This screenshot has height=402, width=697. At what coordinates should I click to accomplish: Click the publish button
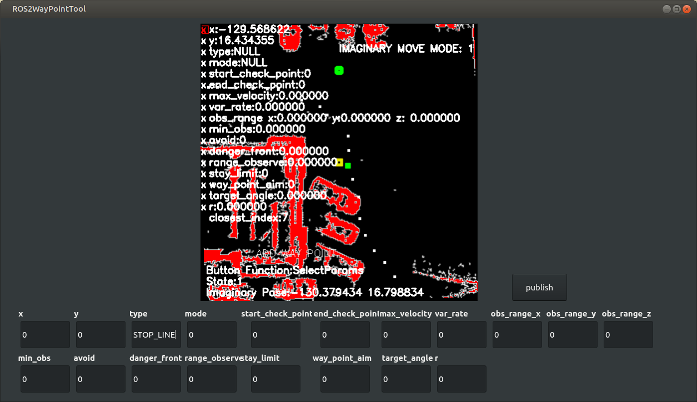pyautogui.click(x=539, y=288)
